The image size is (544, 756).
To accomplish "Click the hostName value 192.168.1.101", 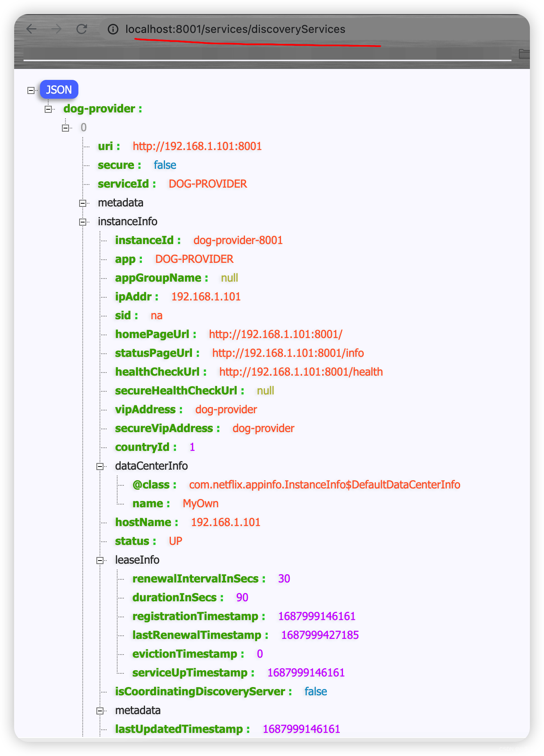I will pos(226,522).
